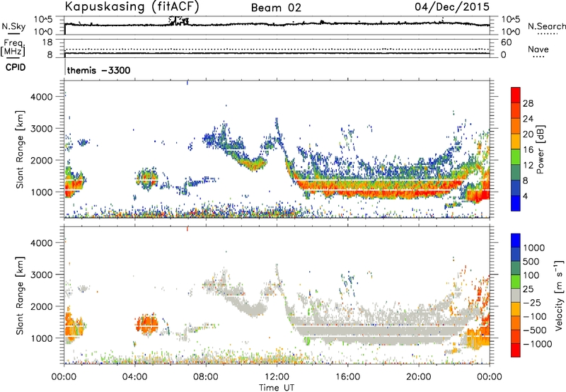Click the Slant Range label of velocity panel
Screen dimensions: 566x392
click(20, 295)
